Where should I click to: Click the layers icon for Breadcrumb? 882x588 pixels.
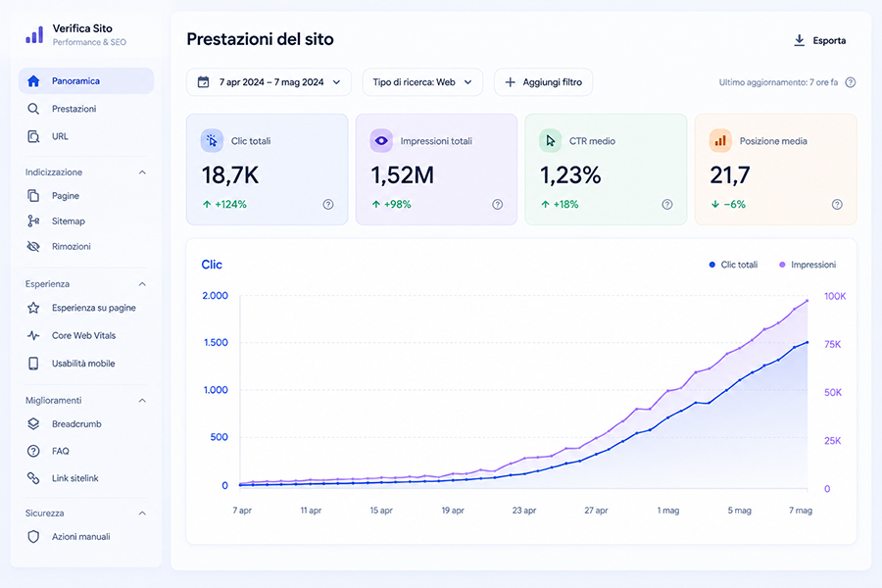(x=33, y=423)
